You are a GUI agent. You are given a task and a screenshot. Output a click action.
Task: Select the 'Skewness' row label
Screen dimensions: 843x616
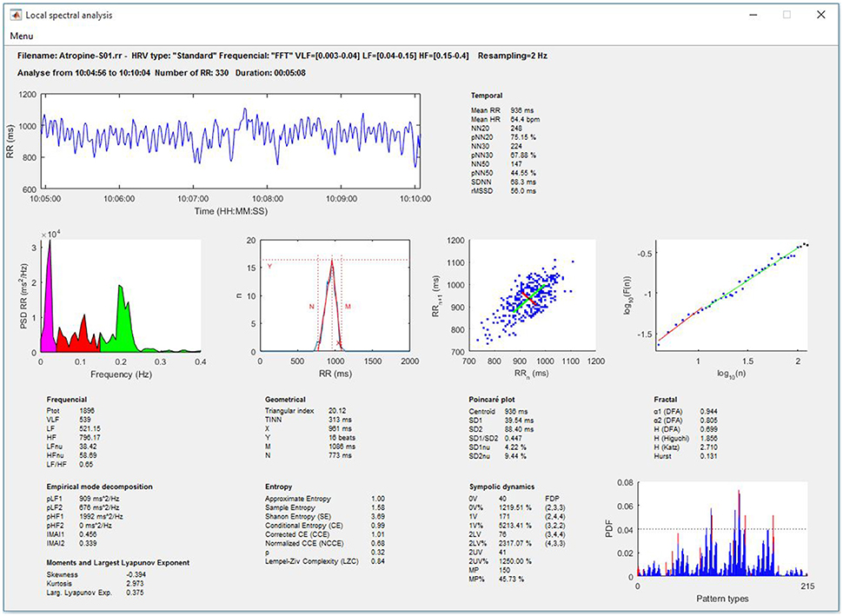tap(63, 574)
